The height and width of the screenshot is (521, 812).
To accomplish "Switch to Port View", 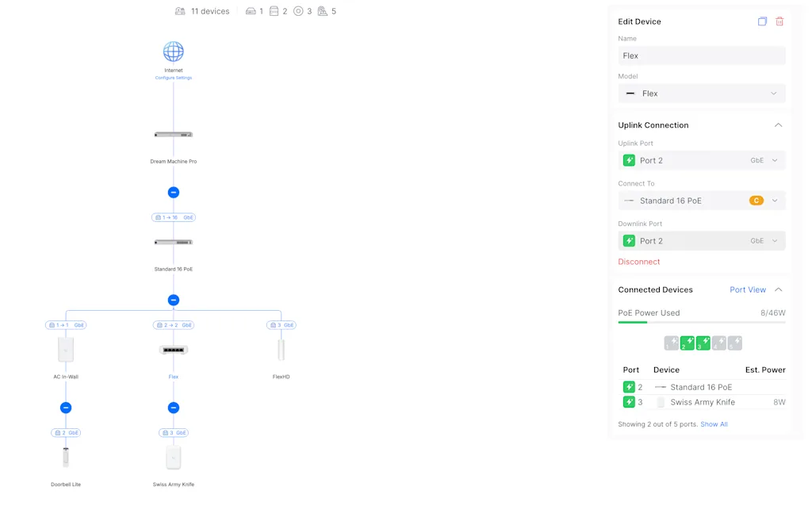I will coord(748,289).
